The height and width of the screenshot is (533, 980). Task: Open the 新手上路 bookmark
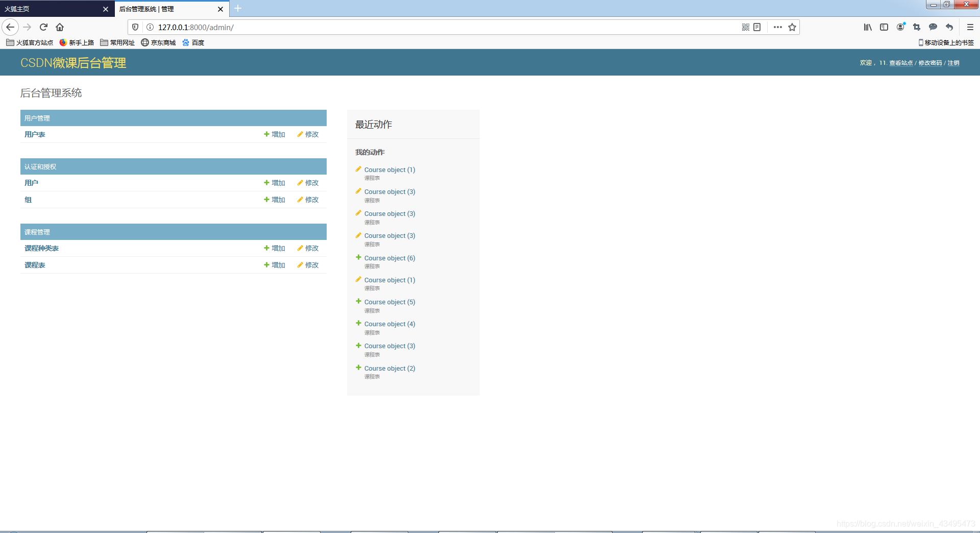77,42
